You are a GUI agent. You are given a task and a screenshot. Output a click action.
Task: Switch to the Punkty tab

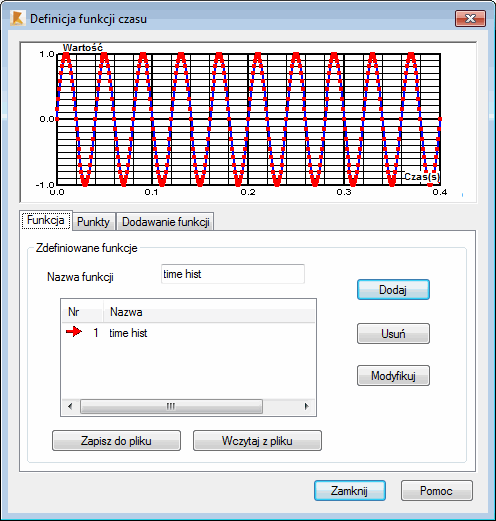coord(93,222)
